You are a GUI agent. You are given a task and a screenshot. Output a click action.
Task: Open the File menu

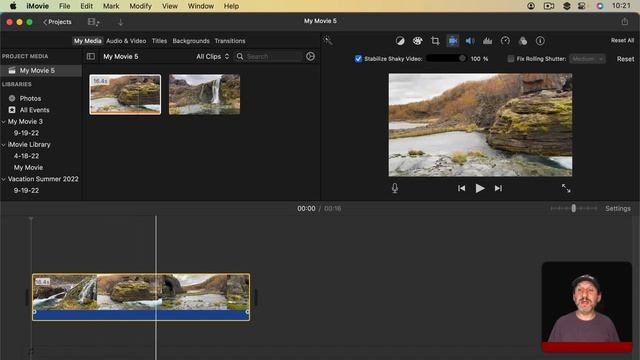pyautogui.click(x=64, y=6)
